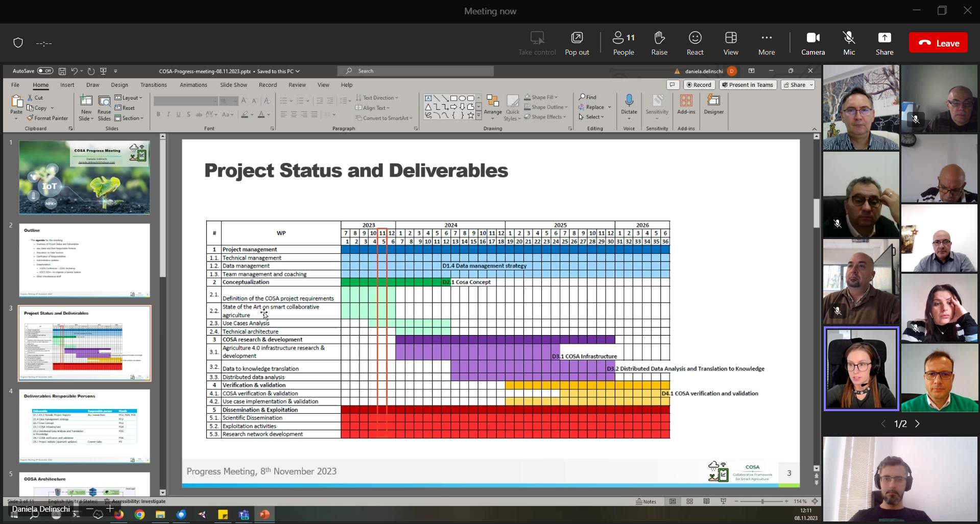Click the Share screen icon
980x524 pixels.
pyautogui.click(x=884, y=38)
